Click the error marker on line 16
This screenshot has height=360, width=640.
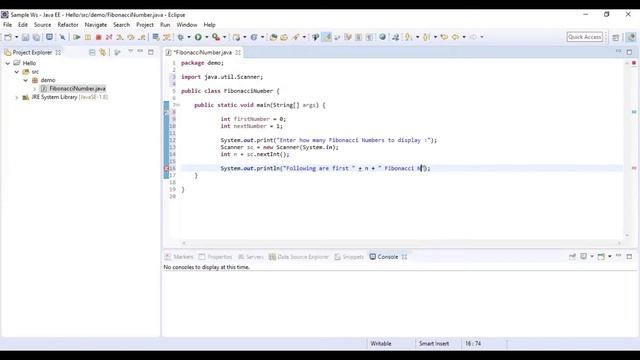click(x=167, y=168)
